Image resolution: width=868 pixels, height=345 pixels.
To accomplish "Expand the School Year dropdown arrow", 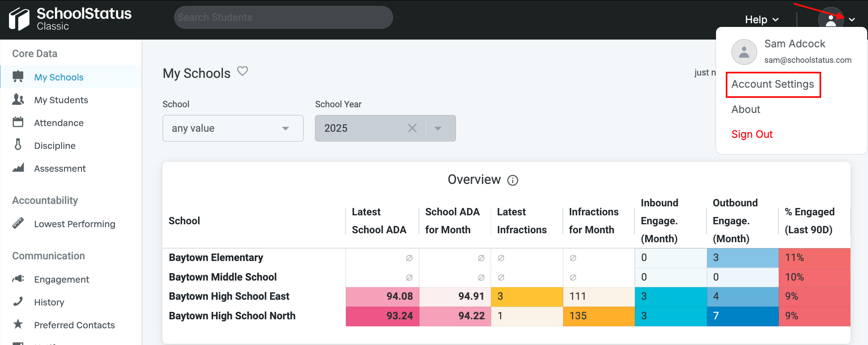I will coord(438,128).
